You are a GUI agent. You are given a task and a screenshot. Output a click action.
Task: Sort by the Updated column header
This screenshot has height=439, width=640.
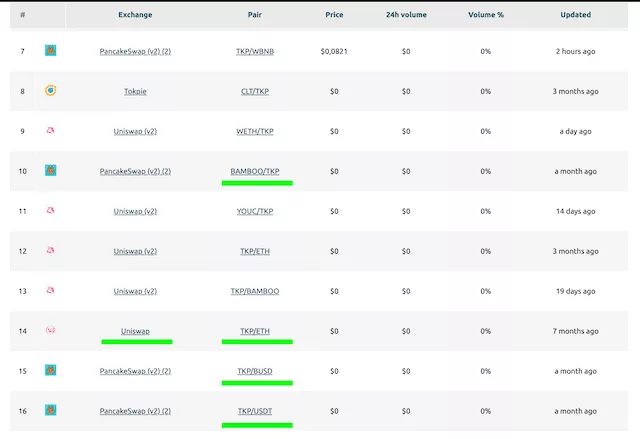pyautogui.click(x=576, y=15)
